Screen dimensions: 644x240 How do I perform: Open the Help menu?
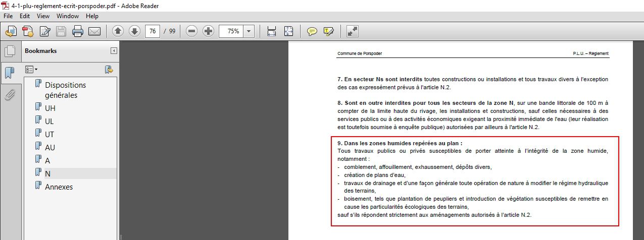click(x=92, y=16)
